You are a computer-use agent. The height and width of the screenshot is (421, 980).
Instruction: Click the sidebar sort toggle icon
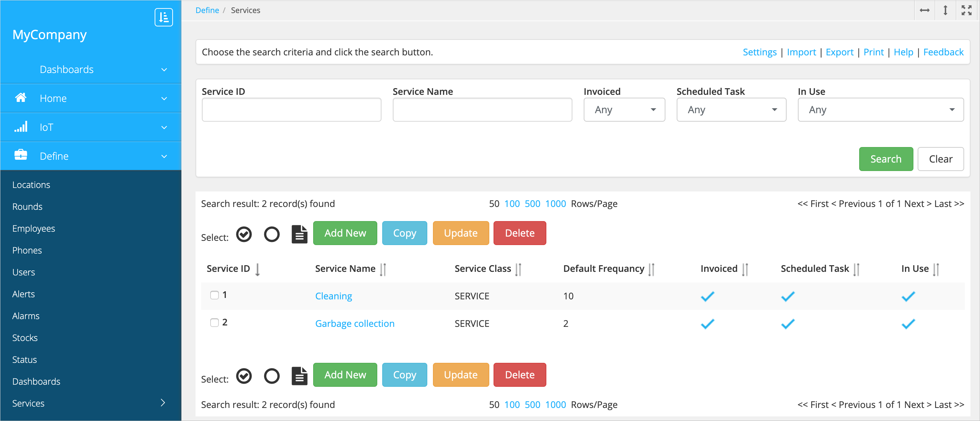pos(163,17)
